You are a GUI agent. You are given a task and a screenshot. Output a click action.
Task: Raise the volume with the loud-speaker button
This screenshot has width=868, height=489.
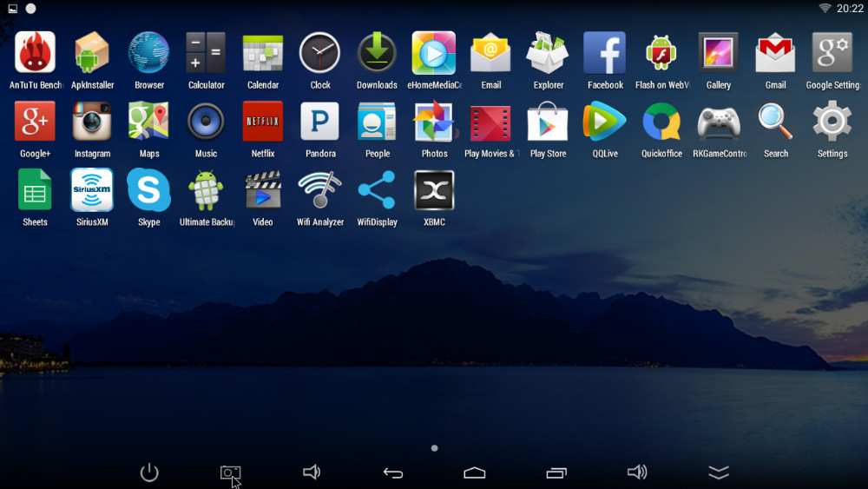click(637, 472)
